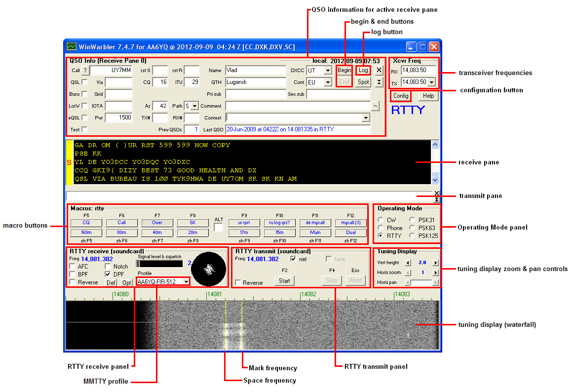574x392 pixels.
Task: Click the waterfall Mark frequency line
Action: pyautogui.click(x=242, y=325)
